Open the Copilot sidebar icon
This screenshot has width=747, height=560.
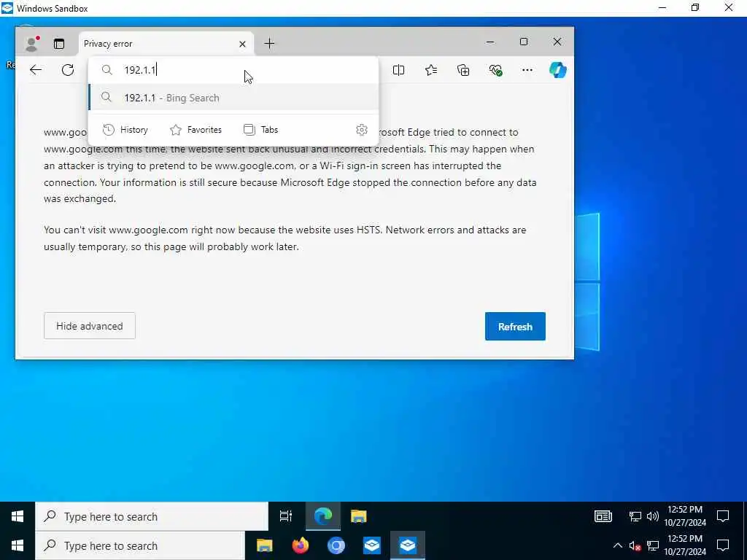[x=558, y=70]
